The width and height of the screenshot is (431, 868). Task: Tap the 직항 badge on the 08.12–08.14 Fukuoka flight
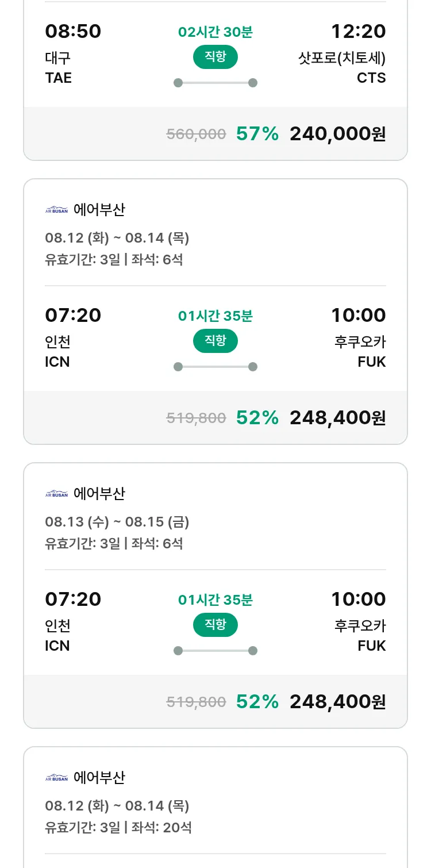pyautogui.click(x=215, y=341)
